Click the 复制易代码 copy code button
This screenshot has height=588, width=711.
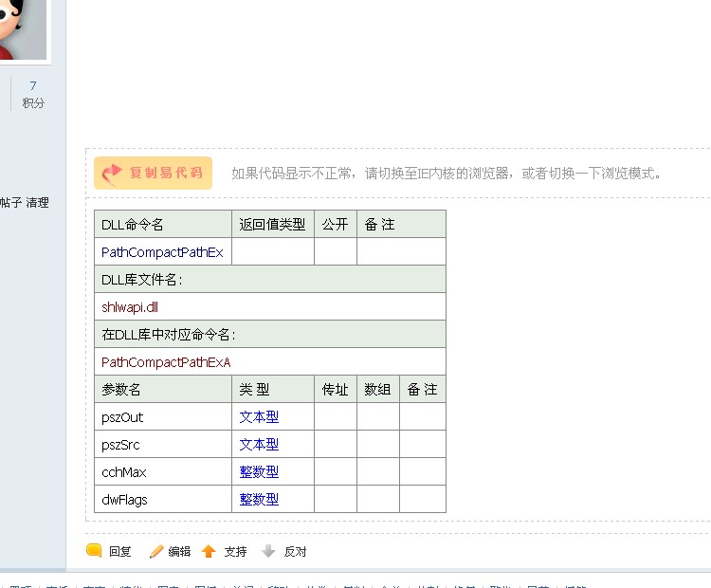[x=153, y=173]
